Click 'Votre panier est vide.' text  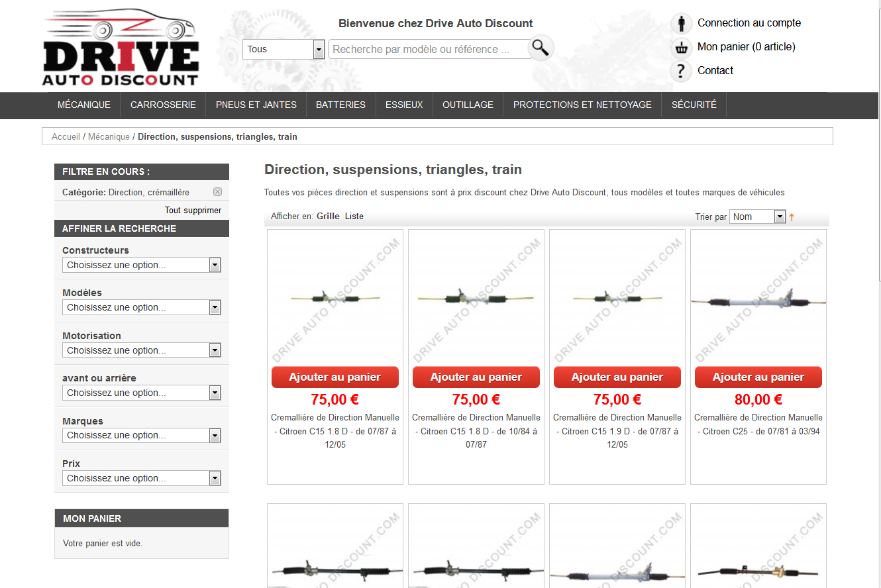pos(103,544)
